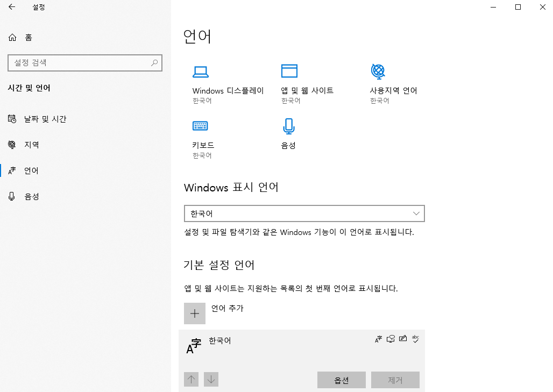
Task: Select the 언어 sidebar language icon
Action: click(12, 170)
